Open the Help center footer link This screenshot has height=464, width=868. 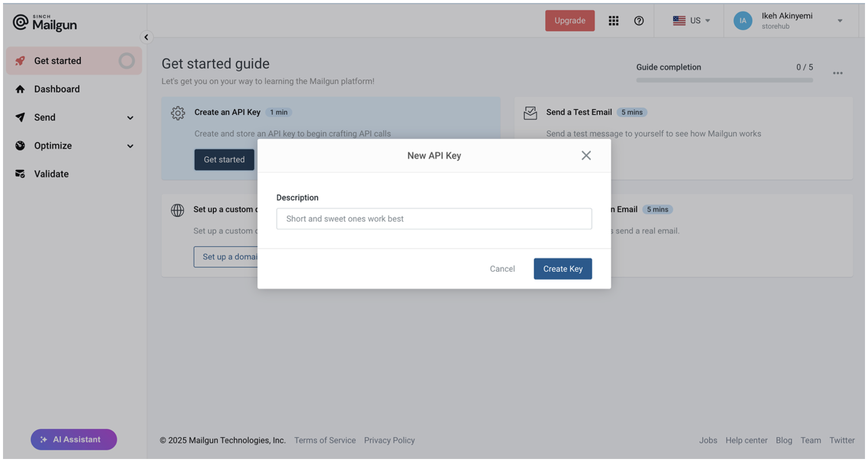tap(746, 440)
